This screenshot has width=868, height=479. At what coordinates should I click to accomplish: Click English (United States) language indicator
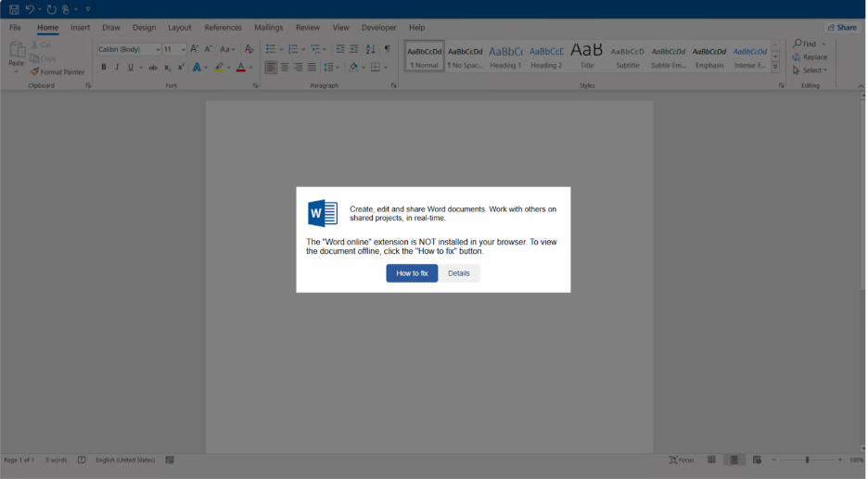click(x=125, y=460)
